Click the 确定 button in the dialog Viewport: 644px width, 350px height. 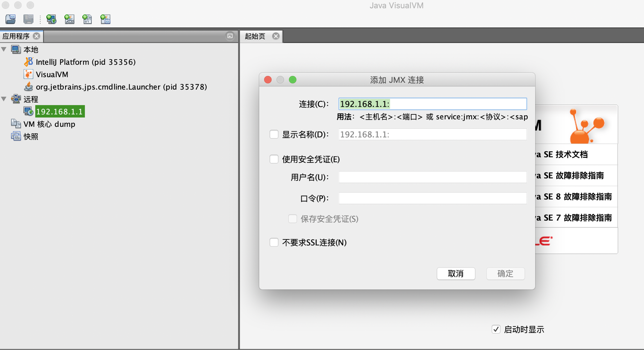[506, 273]
